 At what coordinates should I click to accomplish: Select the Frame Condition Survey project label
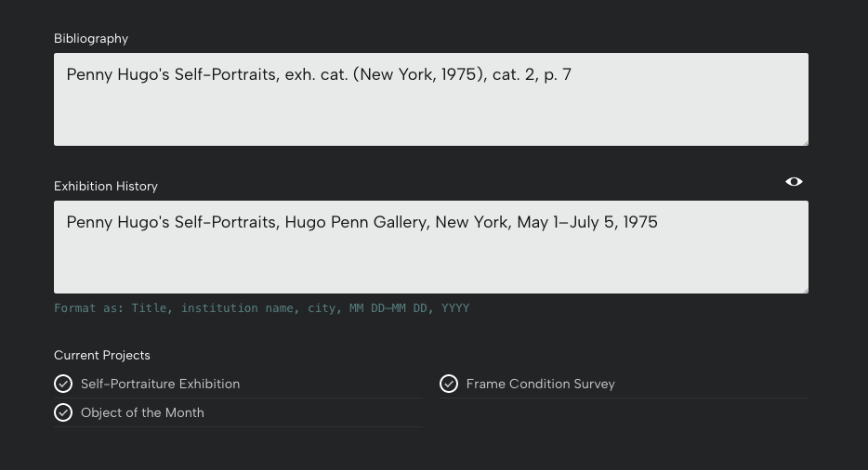(540, 384)
